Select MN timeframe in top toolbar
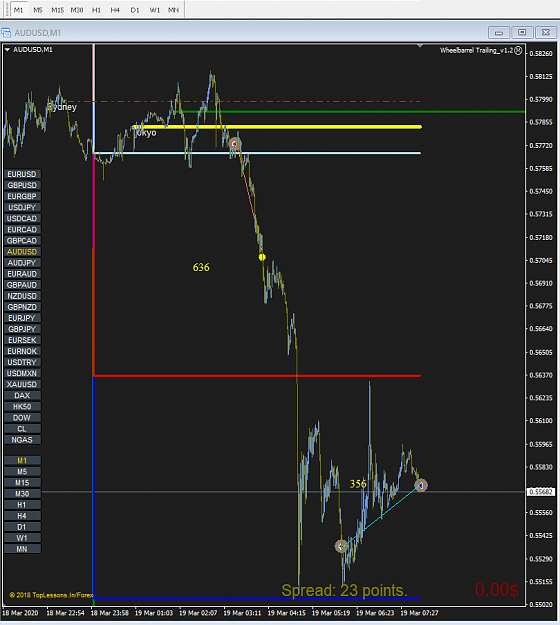This screenshot has height=625, width=560. click(x=173, y=10)
